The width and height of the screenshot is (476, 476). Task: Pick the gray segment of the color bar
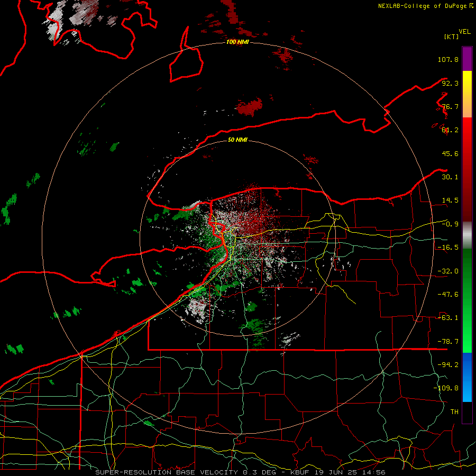click(467, 235)
